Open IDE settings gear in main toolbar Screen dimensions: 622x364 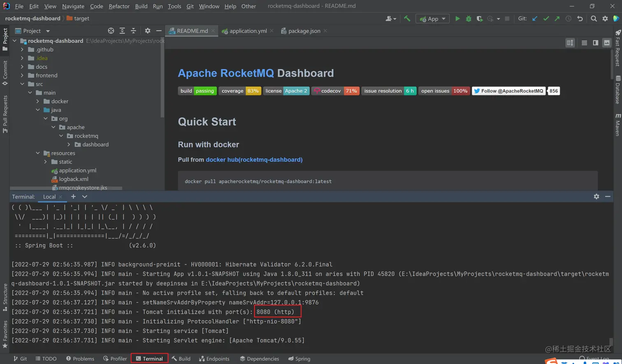coord(605,19)
